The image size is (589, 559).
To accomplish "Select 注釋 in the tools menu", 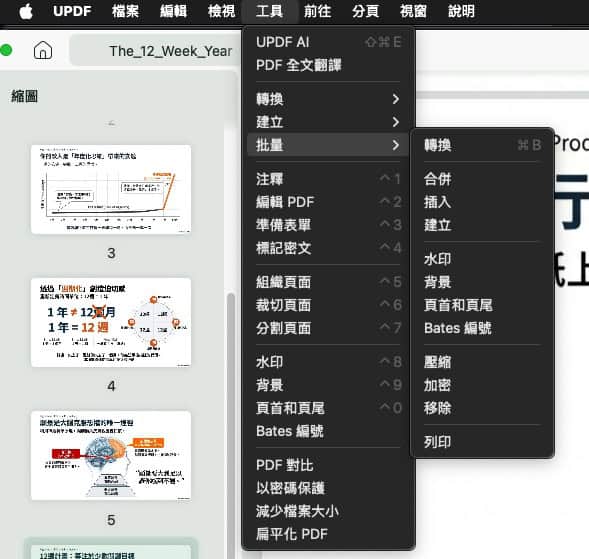I will [328, 179].
